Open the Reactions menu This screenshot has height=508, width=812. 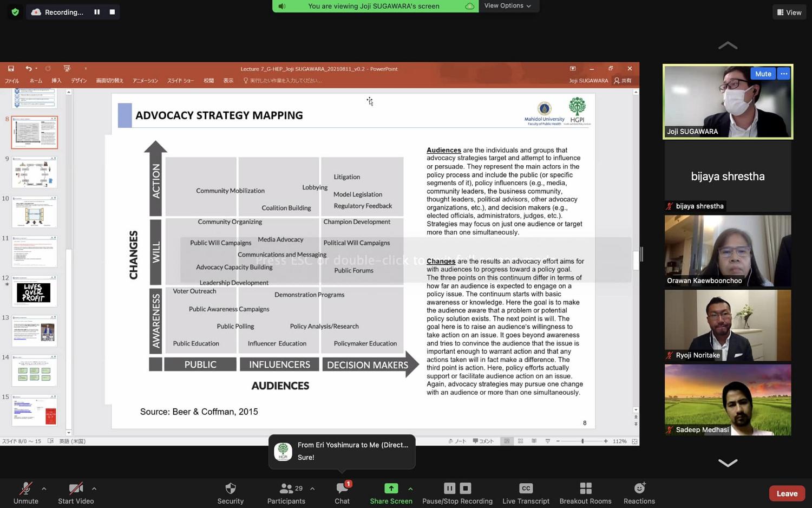click(639, 493)
